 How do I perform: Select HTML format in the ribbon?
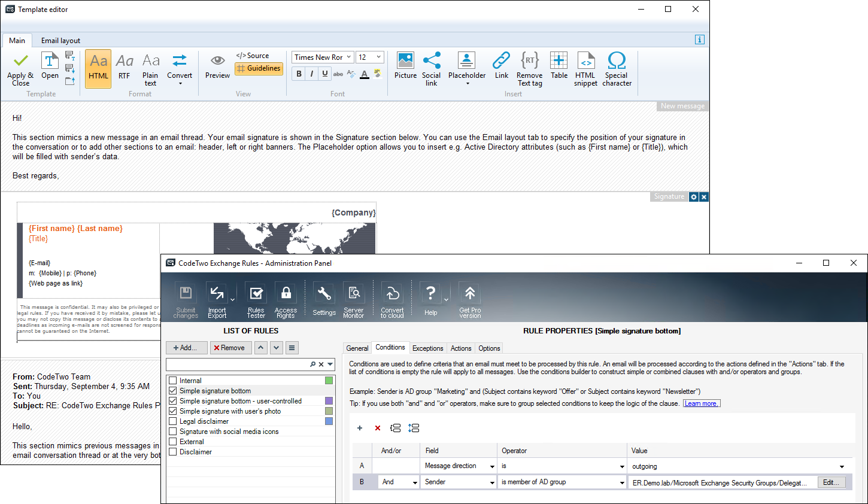click(98, 68)
